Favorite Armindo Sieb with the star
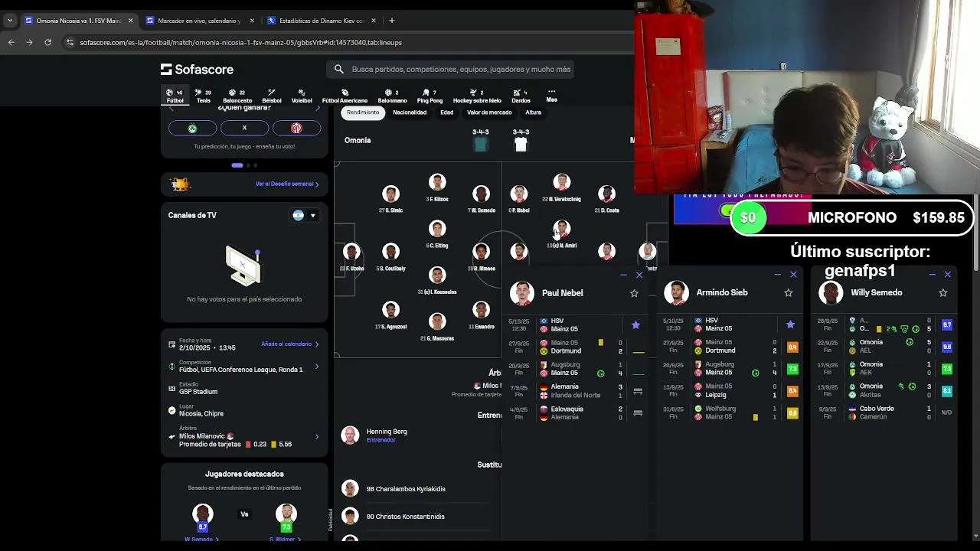Screen dimensions: 980x551 pyautogui.click(x=789, y=293)
